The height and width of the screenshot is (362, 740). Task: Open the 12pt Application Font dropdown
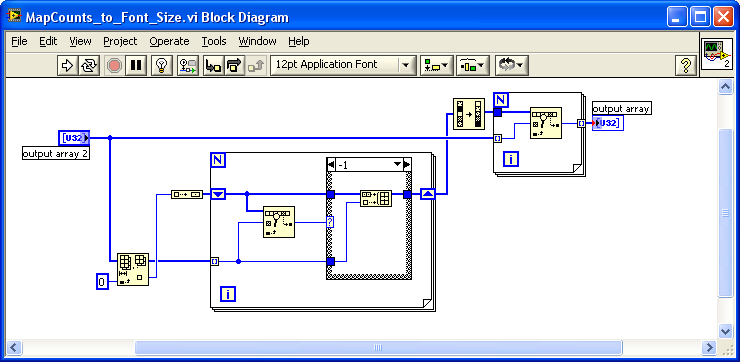(x=343, y=65)
